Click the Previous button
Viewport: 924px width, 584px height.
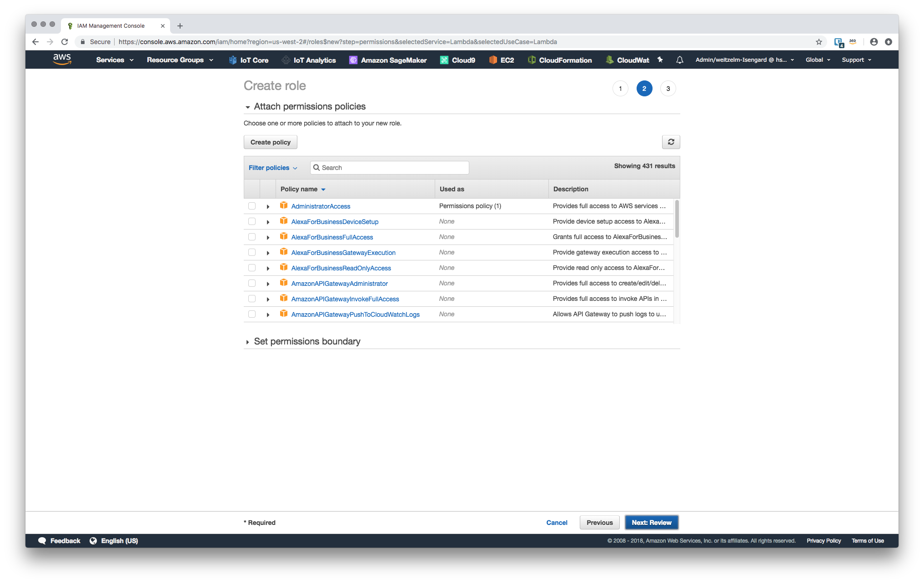[599, 523]
